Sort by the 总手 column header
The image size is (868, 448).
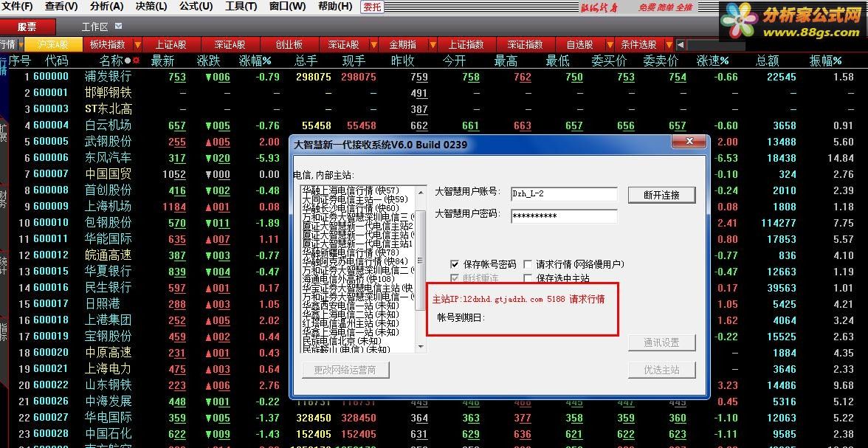[x=306, y=61]
